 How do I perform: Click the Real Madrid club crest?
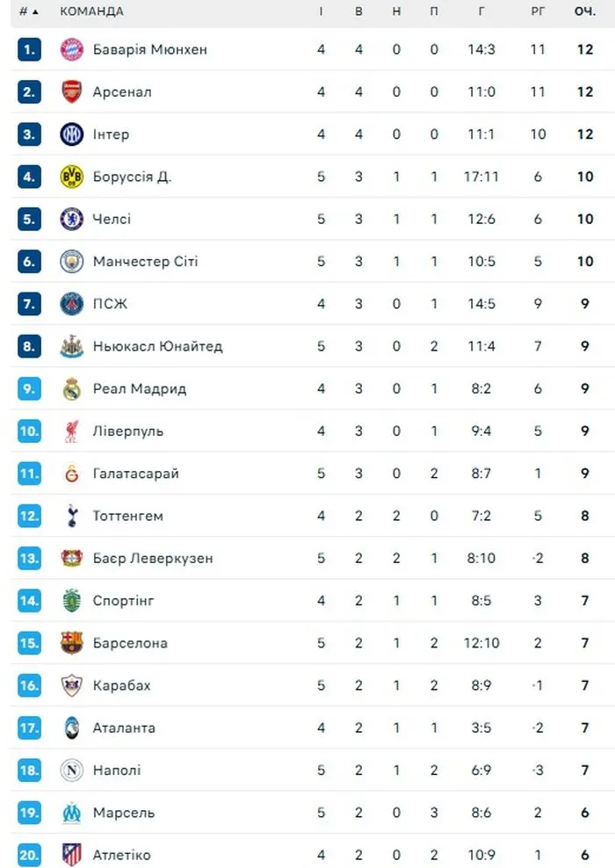coord(71,388)
